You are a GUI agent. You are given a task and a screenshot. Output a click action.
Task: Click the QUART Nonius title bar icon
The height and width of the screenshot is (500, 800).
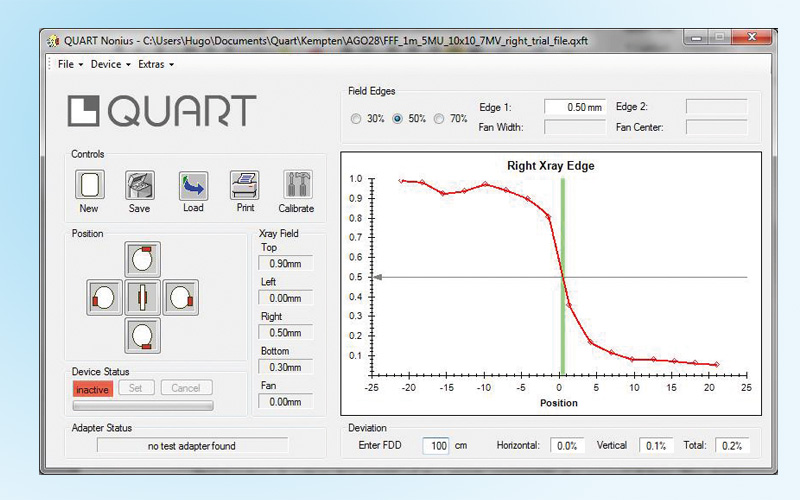[x=53, y=41]
